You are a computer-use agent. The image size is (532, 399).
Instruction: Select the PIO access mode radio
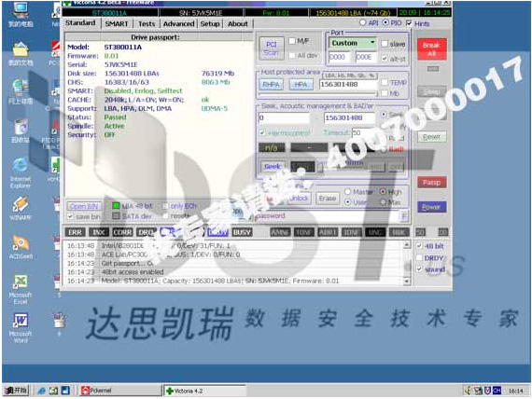(x=385, y=22)
